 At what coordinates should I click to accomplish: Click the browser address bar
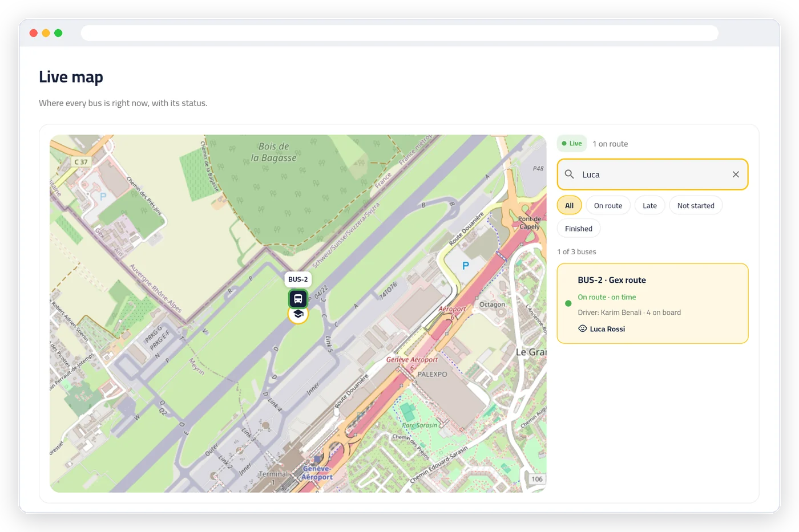pos(399,33)
